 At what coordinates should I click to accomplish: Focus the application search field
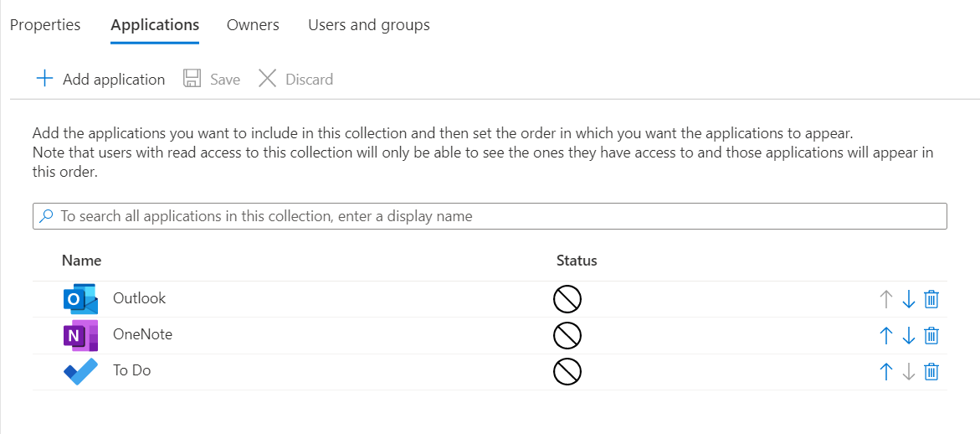click(490, 216)
